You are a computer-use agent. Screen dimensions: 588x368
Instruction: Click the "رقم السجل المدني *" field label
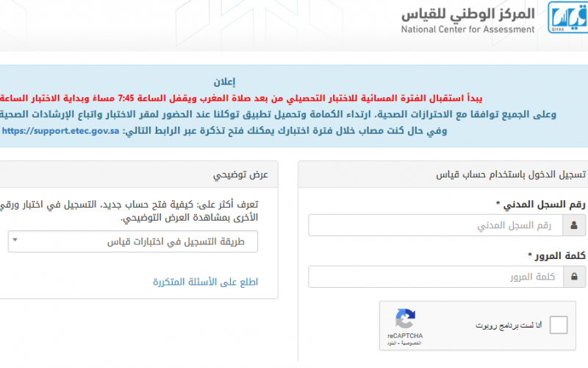click(x=540, y=205)
